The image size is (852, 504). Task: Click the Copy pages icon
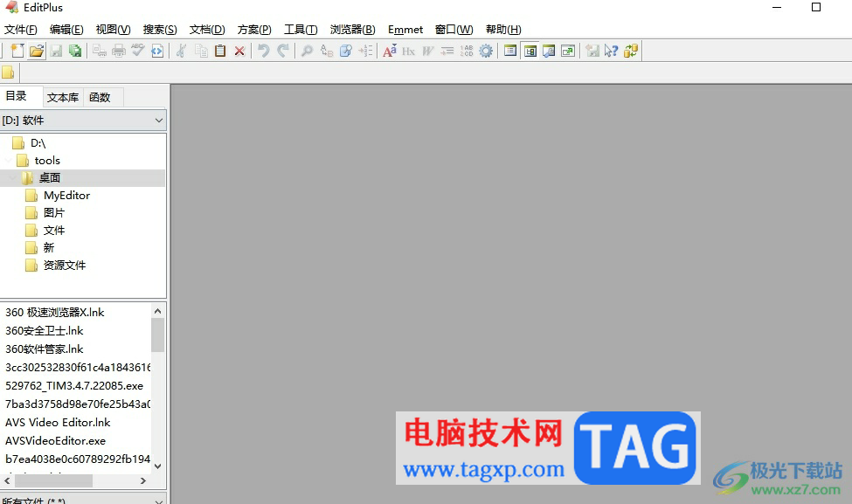click(201, 51)
